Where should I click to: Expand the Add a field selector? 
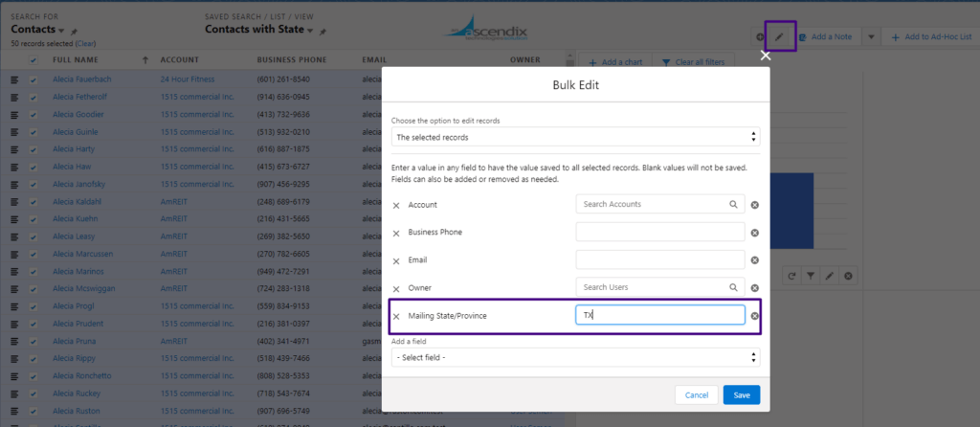(x=575, y=357)
